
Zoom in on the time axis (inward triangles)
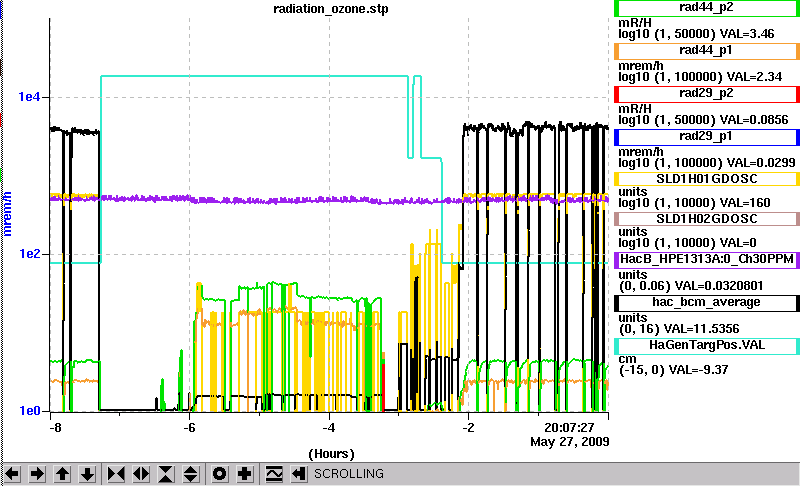click(x=116, y=474)
